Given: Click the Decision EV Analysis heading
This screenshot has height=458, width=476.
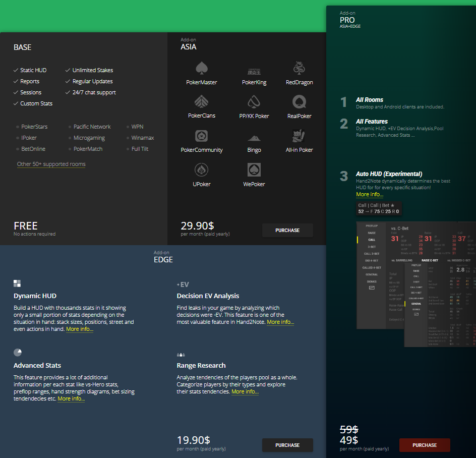Looking at the screenshot, I should pos(208,296).
